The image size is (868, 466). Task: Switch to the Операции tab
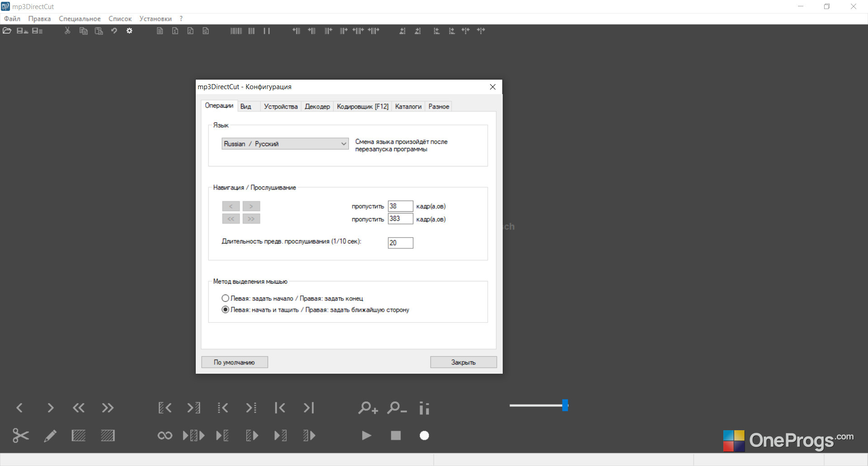click(x=219, y=105)
